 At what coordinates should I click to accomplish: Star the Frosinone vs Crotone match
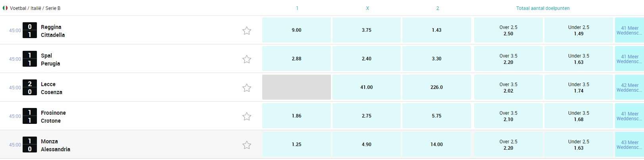[x=247, y=116]
